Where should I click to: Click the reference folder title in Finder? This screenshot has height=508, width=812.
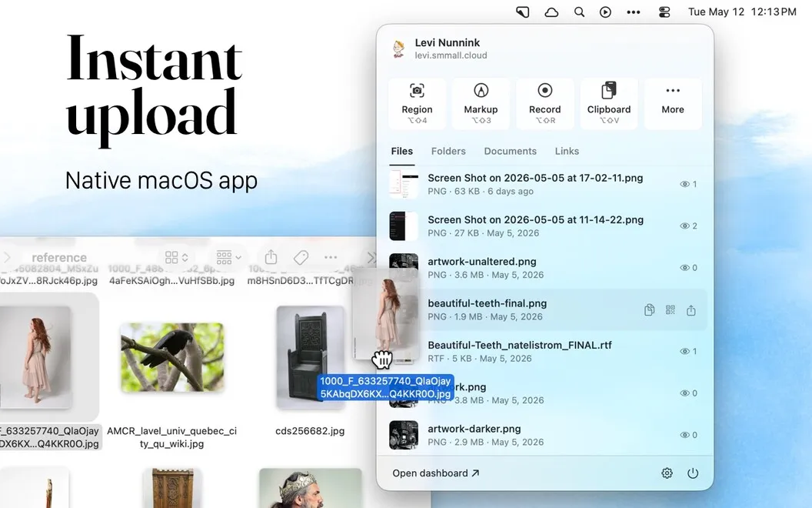pos(59,258)
